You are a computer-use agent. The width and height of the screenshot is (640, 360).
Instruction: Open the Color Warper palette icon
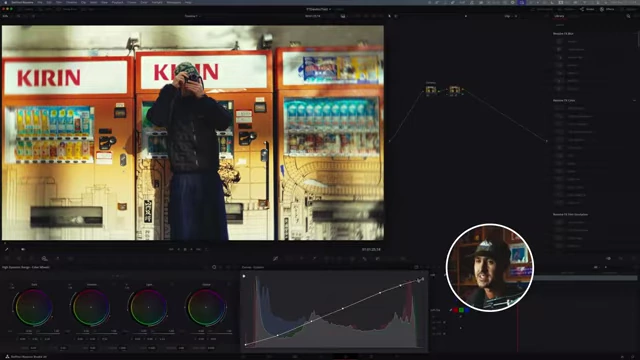click(x=289, y=258)
